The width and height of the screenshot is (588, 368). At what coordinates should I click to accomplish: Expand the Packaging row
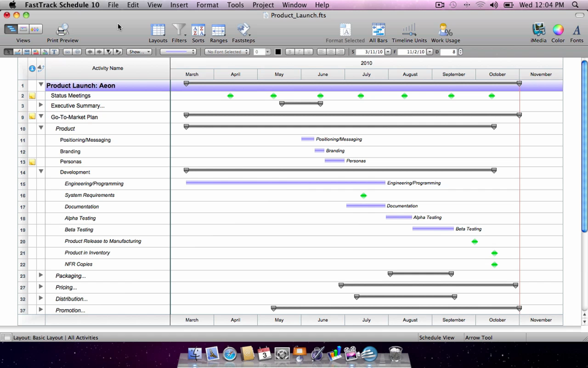[41, 275]
